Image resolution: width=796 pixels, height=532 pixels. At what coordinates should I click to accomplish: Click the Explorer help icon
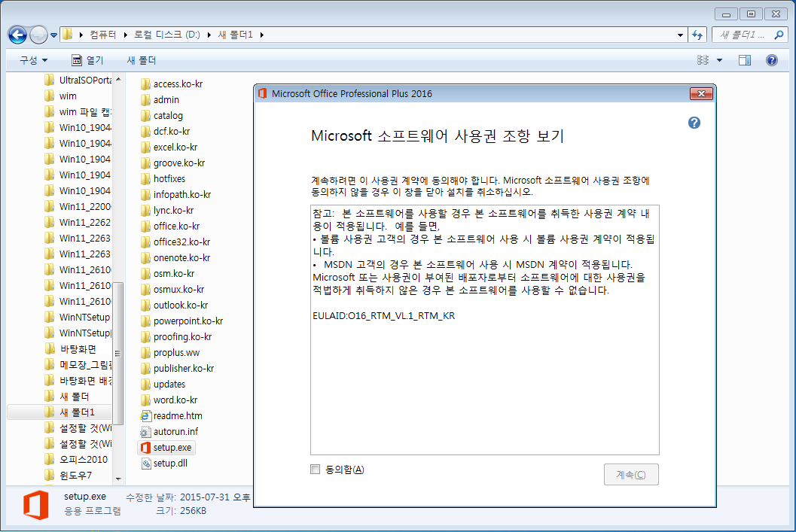coord(772,60)
